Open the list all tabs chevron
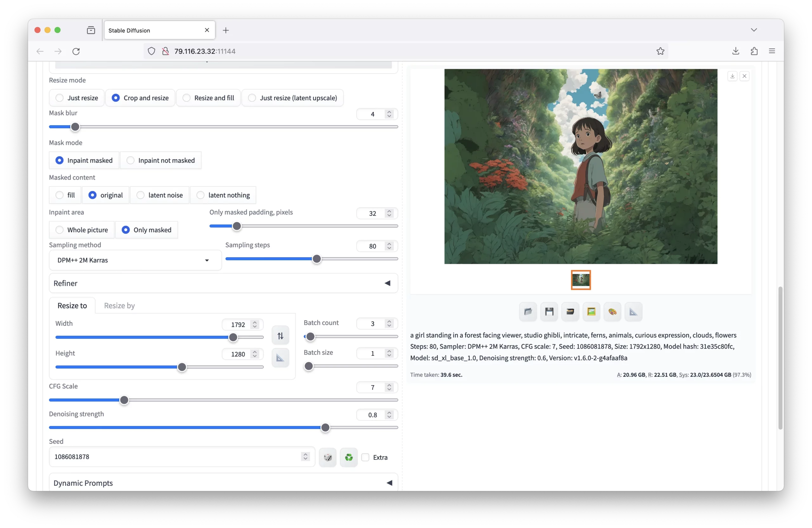This screenshot has width=812, height=528. pos(754,30)
